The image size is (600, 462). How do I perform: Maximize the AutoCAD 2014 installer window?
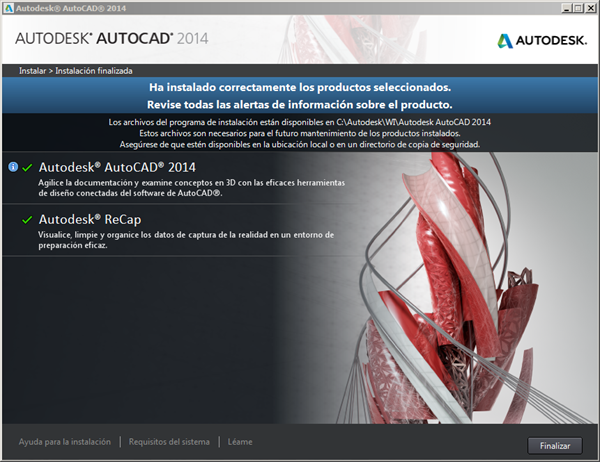pyautogui.click(x=579, y=8)
